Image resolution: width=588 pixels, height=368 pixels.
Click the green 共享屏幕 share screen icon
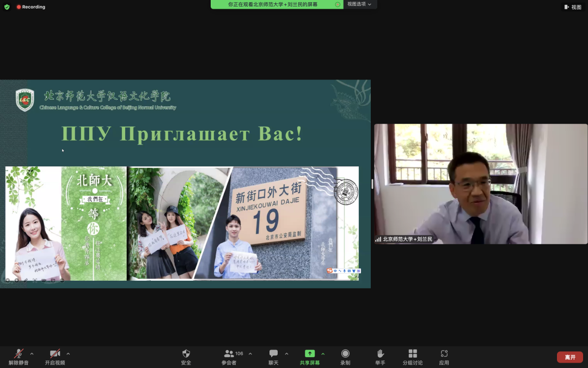310,353
